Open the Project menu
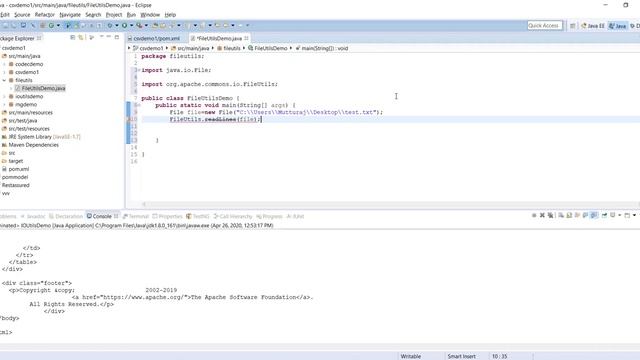 click(114, 15)
